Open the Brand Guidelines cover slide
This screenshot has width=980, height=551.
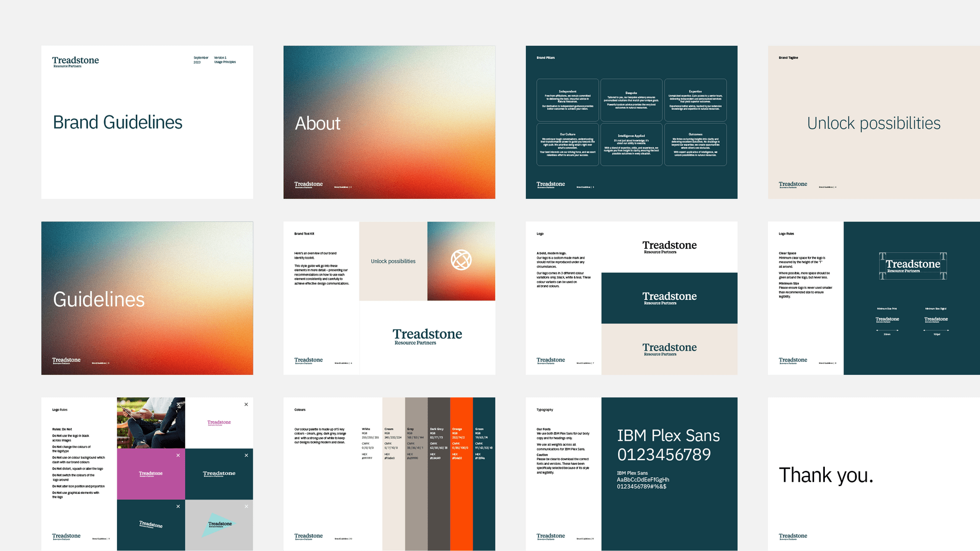pyautogui.click(x=147, y=122)
